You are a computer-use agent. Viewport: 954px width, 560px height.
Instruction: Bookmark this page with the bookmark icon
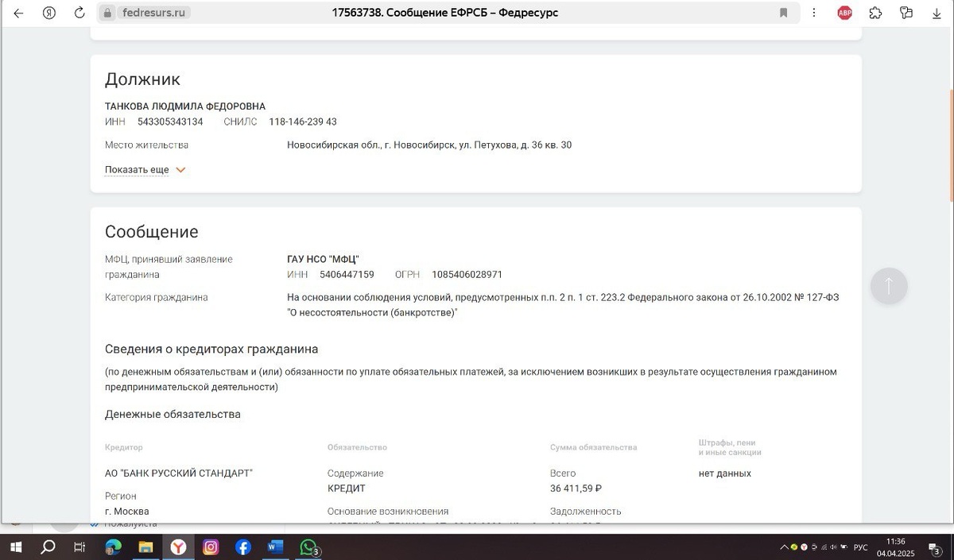(783, 13)
